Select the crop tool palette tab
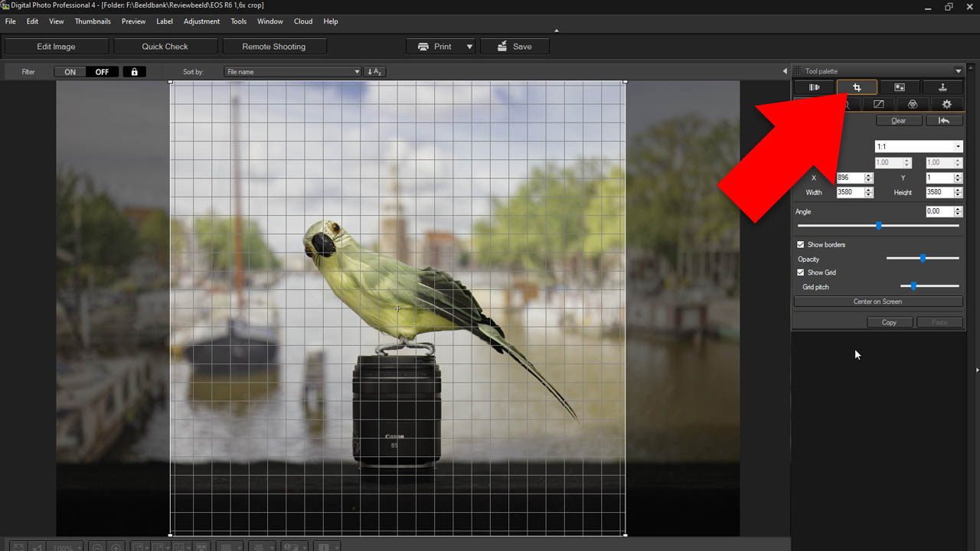This screenshot has width=980, height=551. (x=857, y=87)
